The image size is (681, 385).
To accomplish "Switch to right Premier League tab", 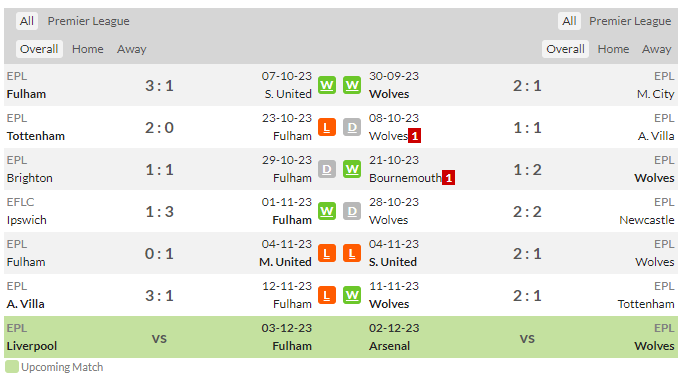I will click(630, 21).
